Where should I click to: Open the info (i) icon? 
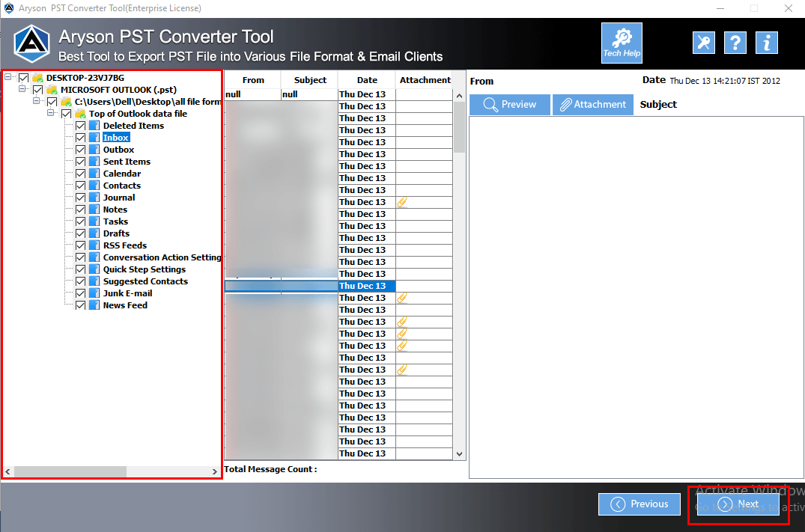[x=767, y=43]
